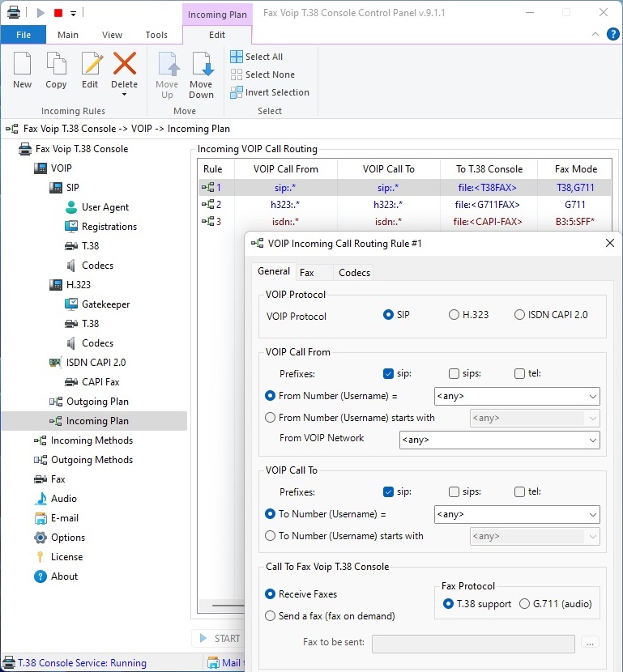The width and height of the screenshot is (623, 672).
Task: Click the red Delete rule icon
Action: 124,64
